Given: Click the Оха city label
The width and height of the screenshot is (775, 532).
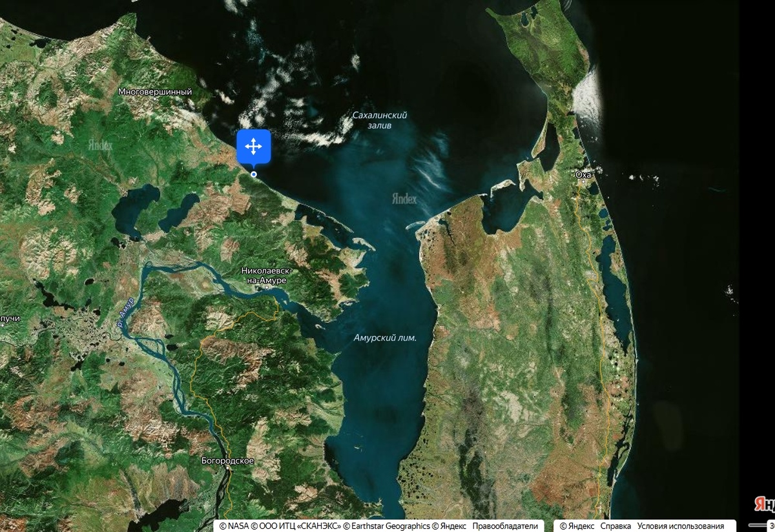Looking at the screenshot, I should pyautogui.click(x=584, y=174).
